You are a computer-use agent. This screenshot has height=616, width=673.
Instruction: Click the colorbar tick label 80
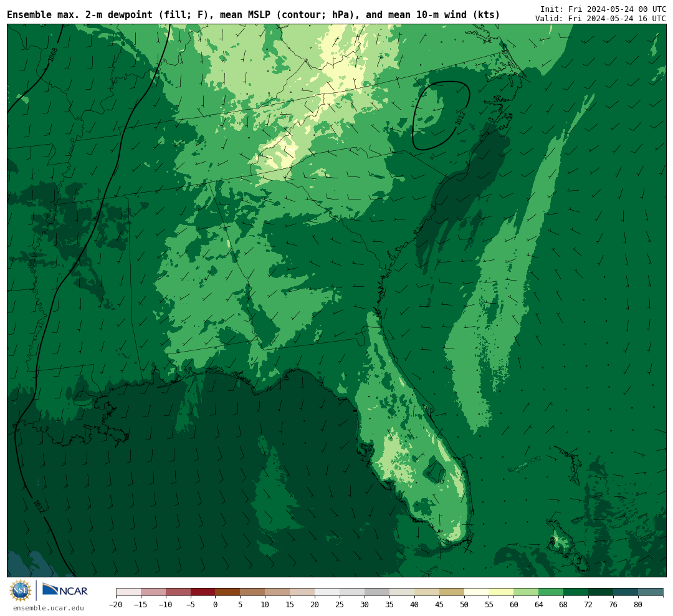(x=638, y=604)
